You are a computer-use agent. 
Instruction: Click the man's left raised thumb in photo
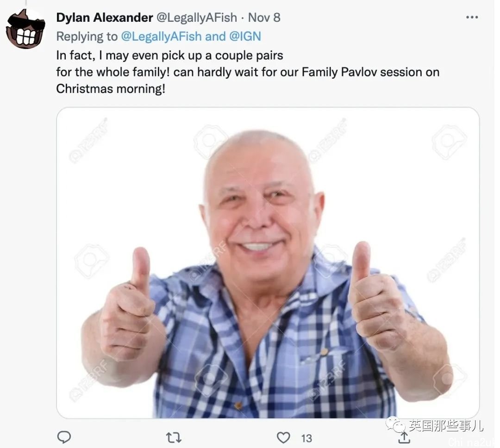tap(361, 262)
